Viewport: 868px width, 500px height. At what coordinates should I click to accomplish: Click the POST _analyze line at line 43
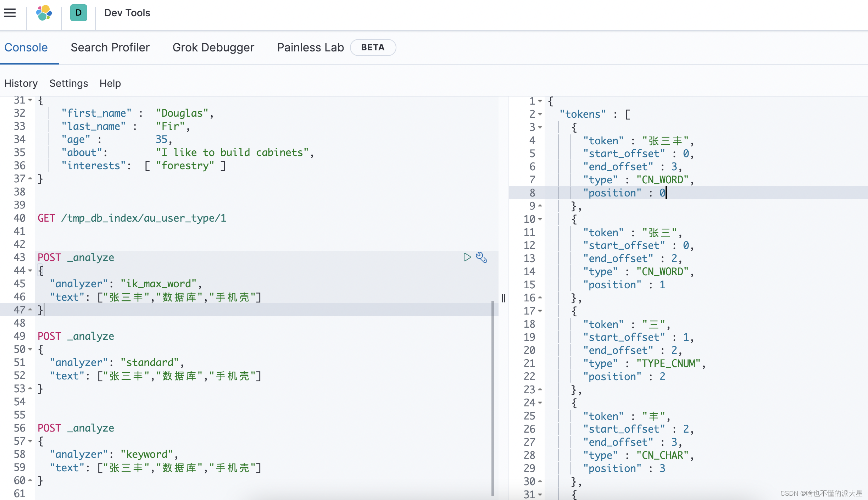pyautogui.click(x=76, y=257)
